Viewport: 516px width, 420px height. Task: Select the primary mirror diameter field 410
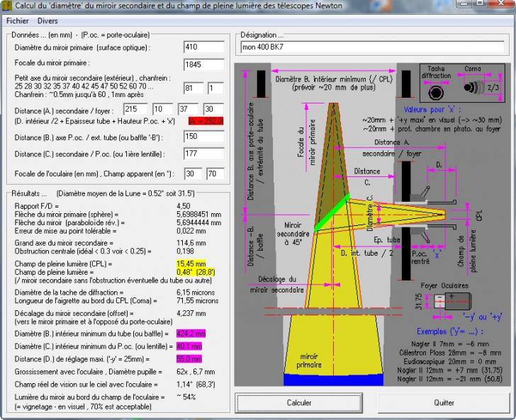204,47
